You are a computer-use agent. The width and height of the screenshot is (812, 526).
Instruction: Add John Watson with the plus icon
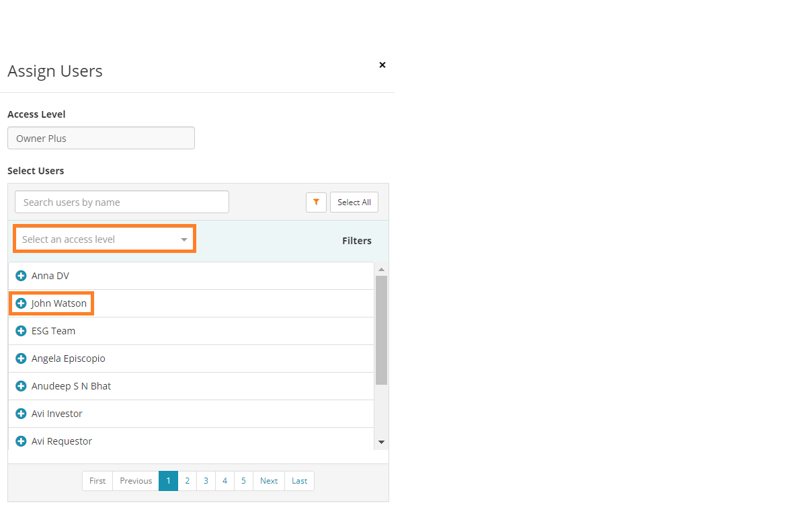[x=21, y=303]
